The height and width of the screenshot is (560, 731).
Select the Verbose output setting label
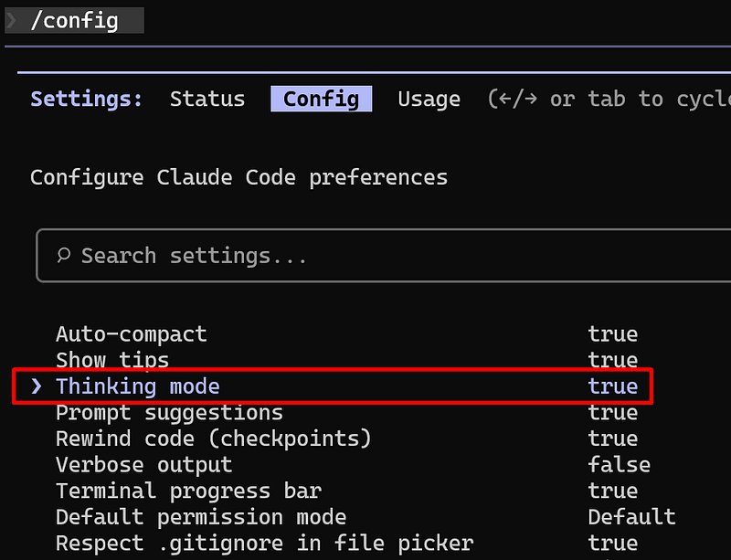(143, 465)
